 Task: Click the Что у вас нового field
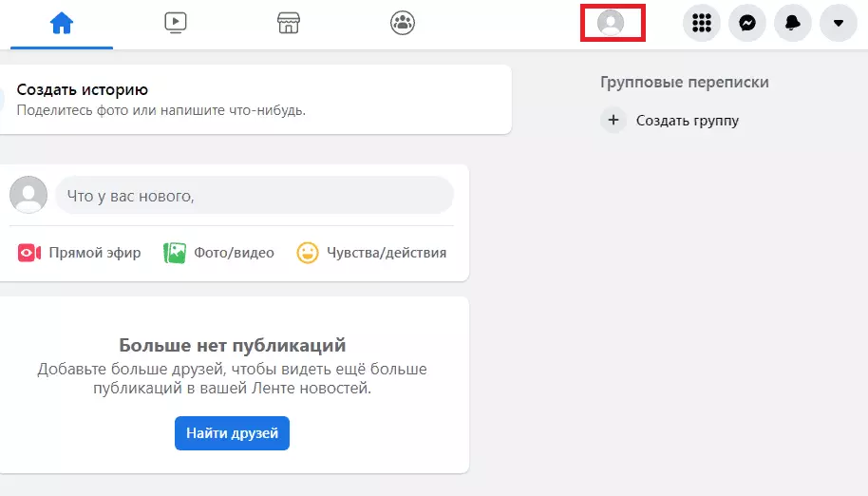pyautogui.click(x=255, y=196)
